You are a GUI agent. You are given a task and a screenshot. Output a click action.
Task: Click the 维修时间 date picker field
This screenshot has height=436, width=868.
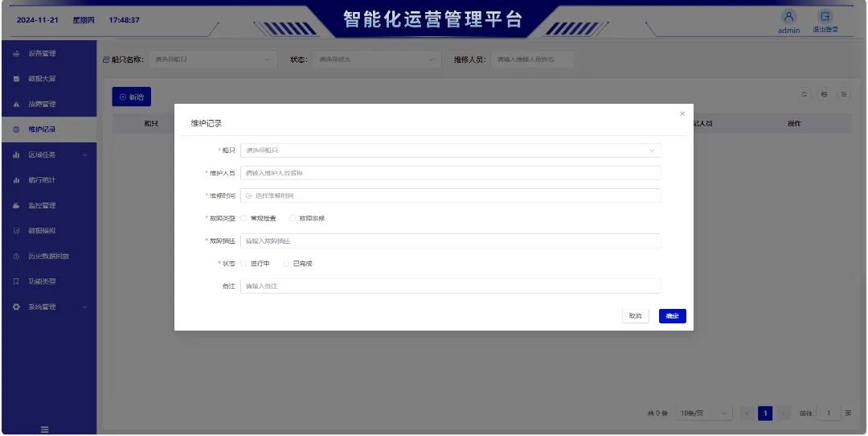tap(450, 195)
